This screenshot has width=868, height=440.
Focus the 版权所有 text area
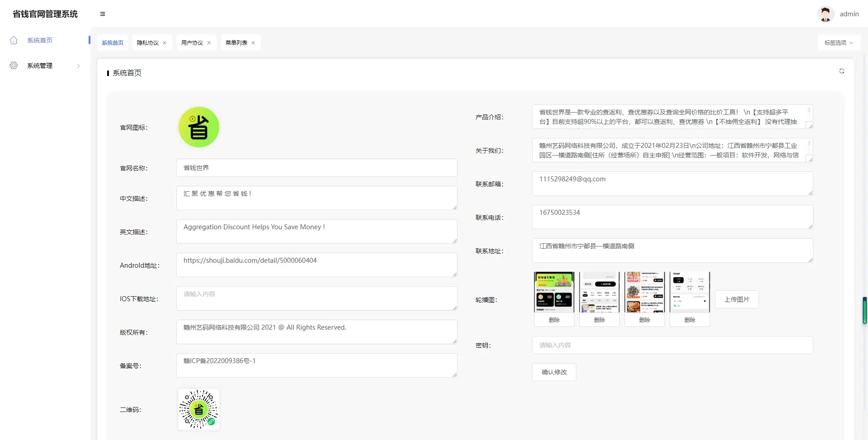(x=317, y=332)
